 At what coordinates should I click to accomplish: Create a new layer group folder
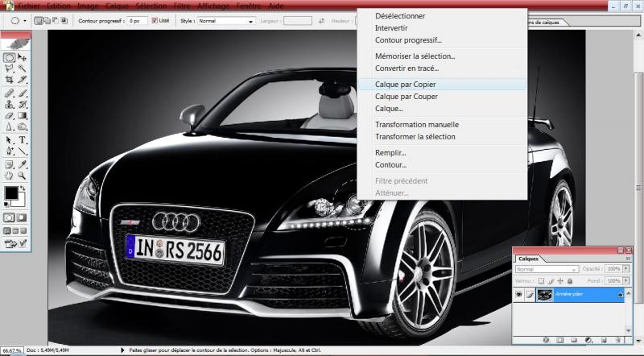574,340
